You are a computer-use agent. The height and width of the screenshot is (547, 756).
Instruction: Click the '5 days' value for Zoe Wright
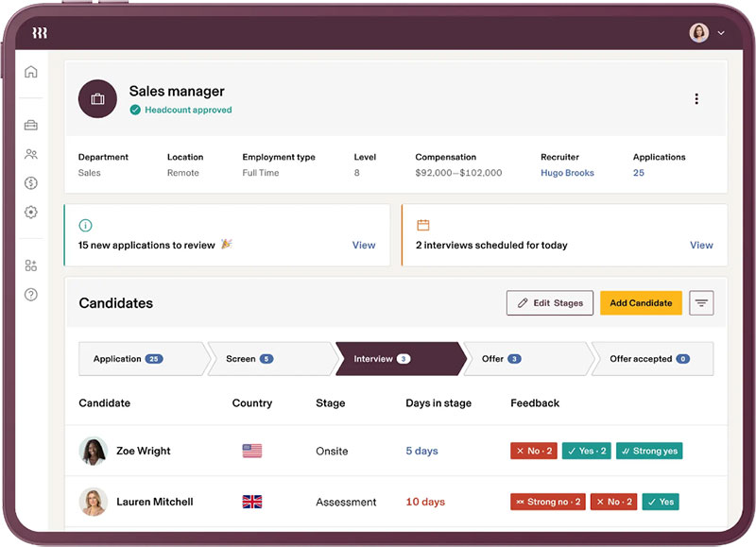pos(421,451)
